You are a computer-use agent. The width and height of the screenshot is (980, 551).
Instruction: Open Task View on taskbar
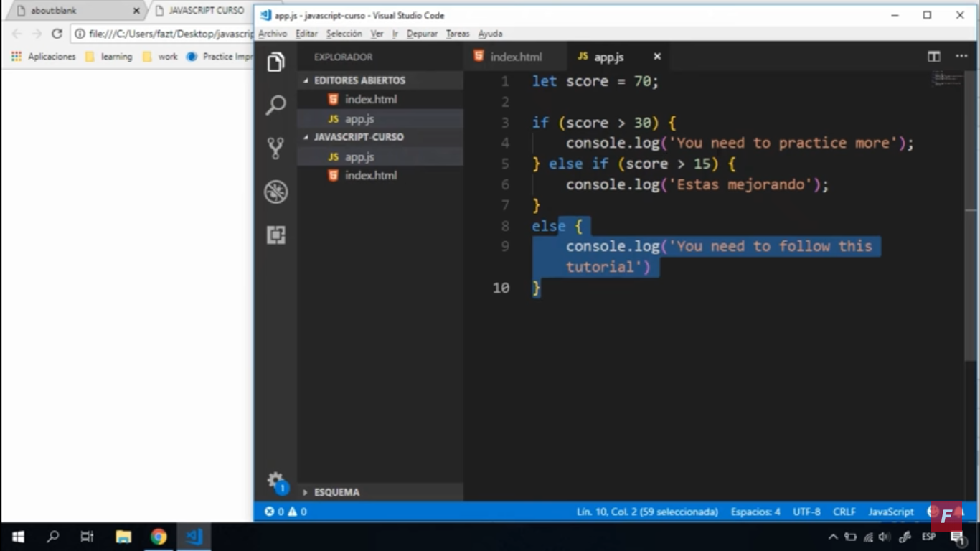[87, 537]
